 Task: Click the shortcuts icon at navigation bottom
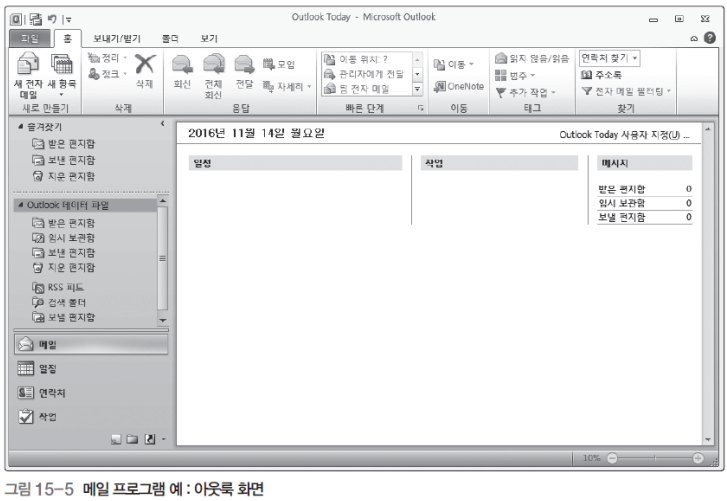pyautogui.click(x=150, y=439)
